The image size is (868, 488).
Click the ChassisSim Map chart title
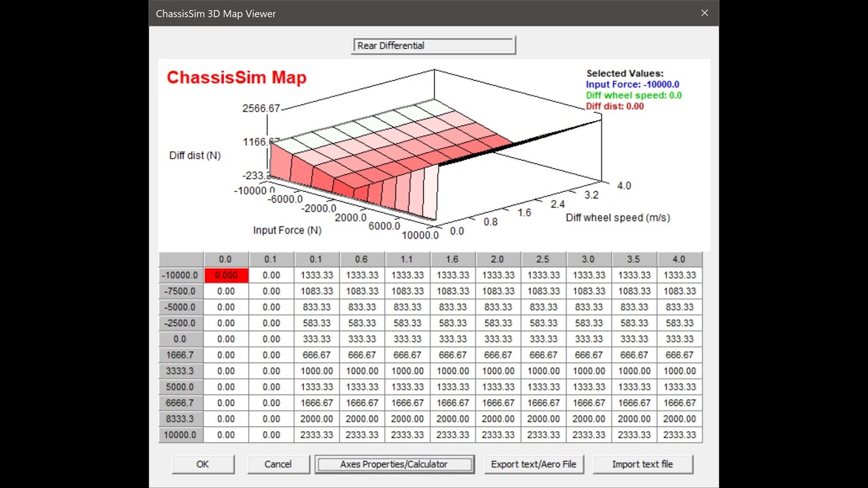[237, 77]
